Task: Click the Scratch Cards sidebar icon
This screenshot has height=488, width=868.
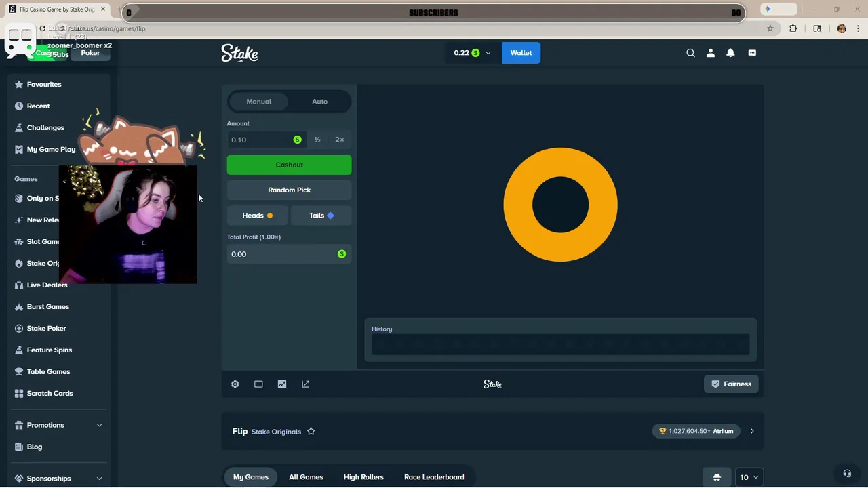Action: point(19,393)
